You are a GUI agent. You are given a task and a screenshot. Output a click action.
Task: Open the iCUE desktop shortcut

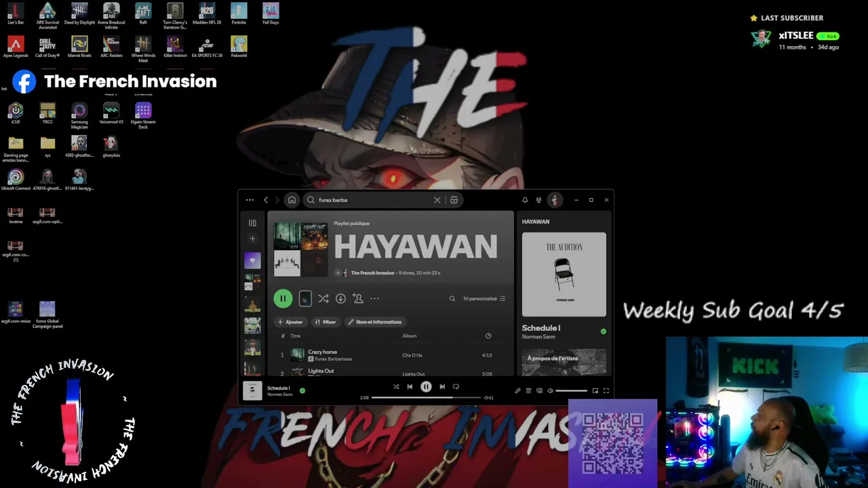point(16,113)
